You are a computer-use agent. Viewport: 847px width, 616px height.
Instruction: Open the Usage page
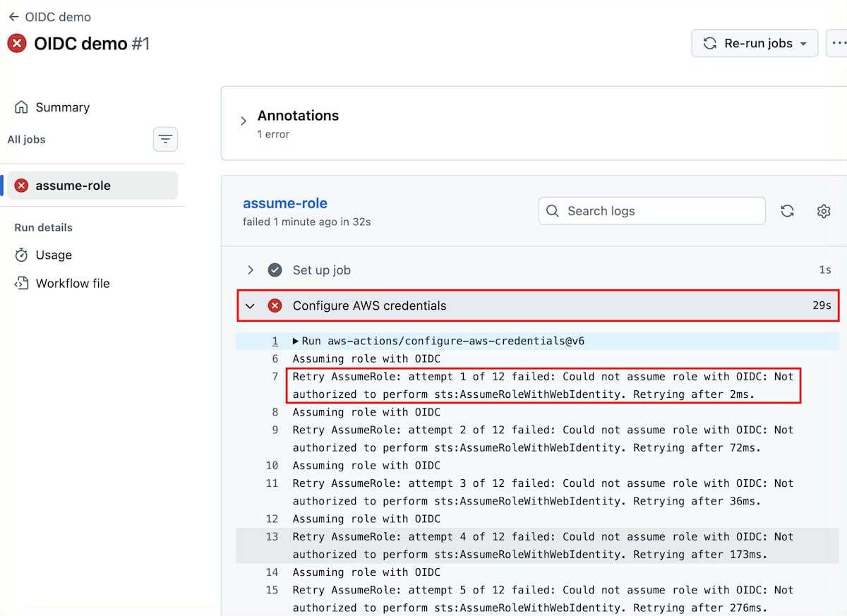pyautogui.click(x=44, y=255)
